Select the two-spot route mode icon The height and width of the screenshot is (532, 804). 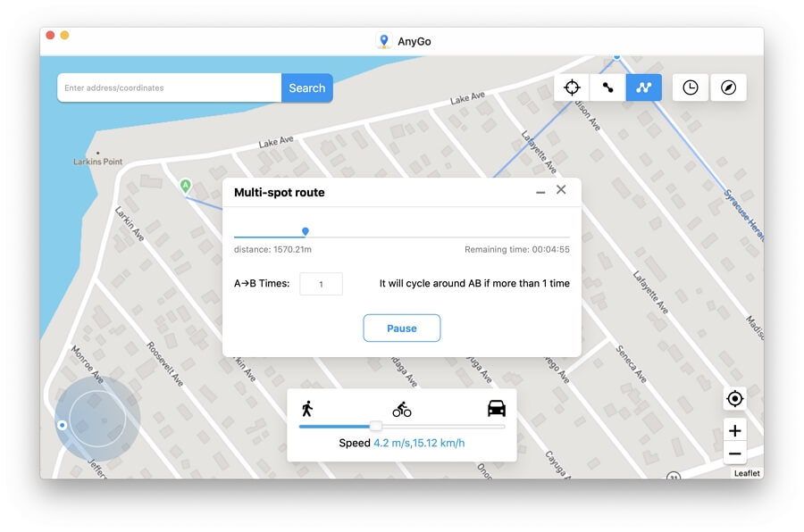click(607, 87)
